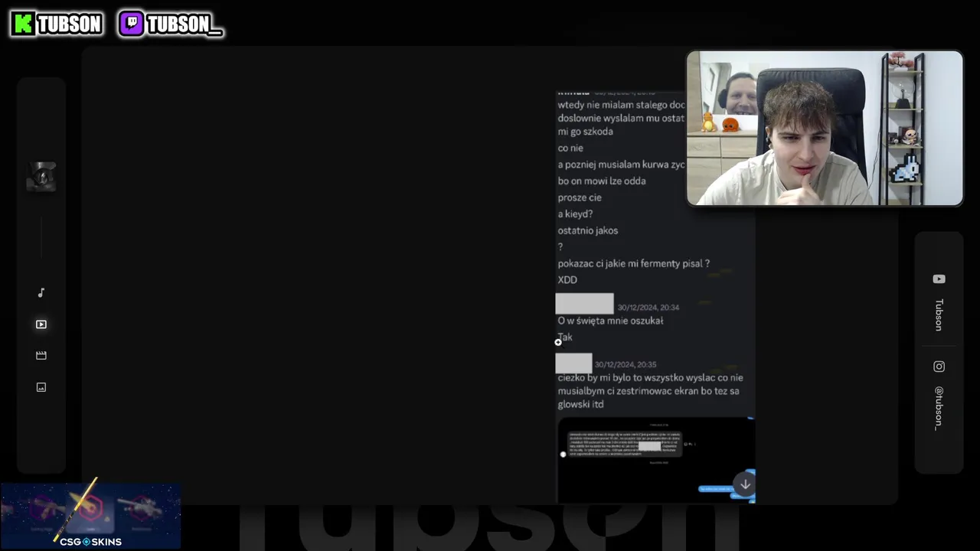The height and width of the screenshot is (551, 980).
Task: Click message text 'O w świętą mnie oszukał'
Action: pos(610,321)
